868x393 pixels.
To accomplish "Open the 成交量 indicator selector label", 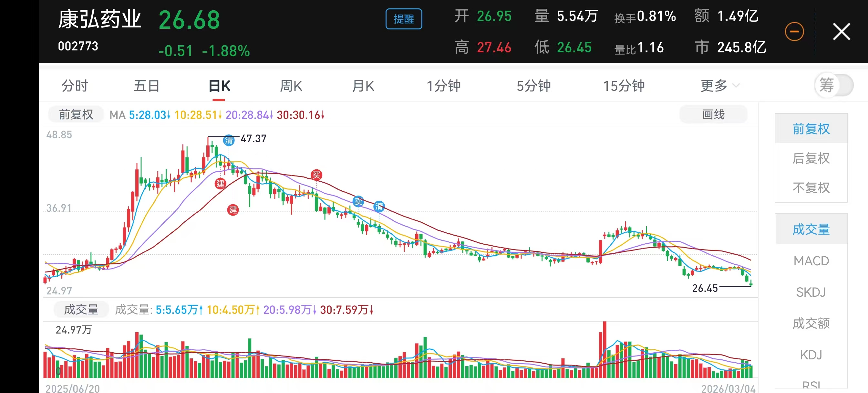I will click(x=81, y=309).
